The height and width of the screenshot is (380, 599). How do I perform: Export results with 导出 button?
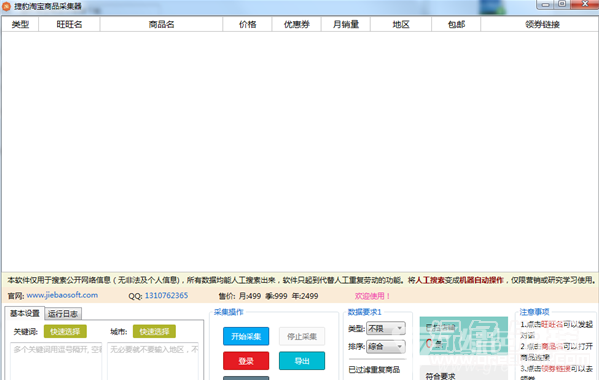pyautogui.click(x=302, y=361)
